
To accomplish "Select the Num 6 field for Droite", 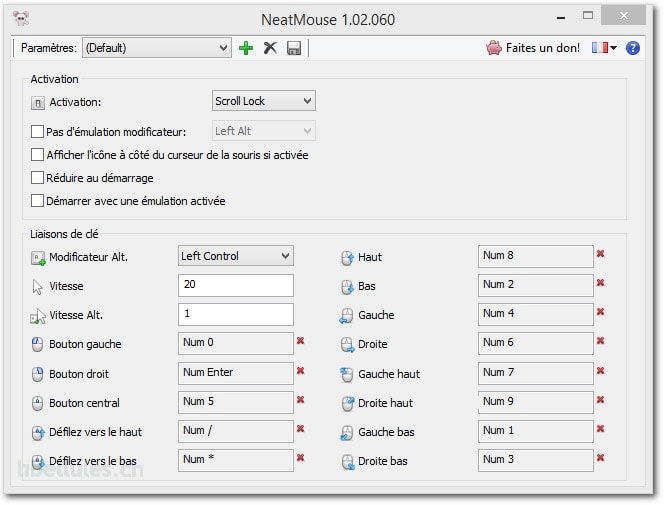I will (536, 343).
